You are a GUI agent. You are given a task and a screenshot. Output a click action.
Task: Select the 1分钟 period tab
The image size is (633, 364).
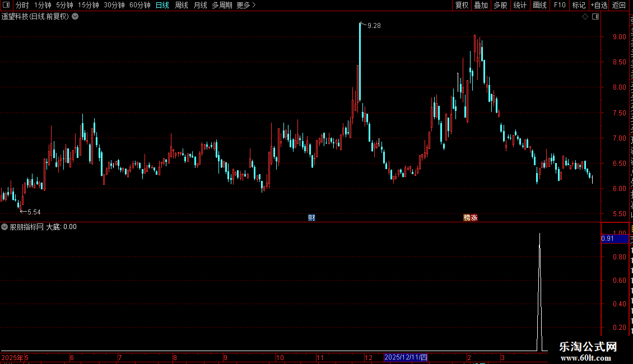pos(43,5)
